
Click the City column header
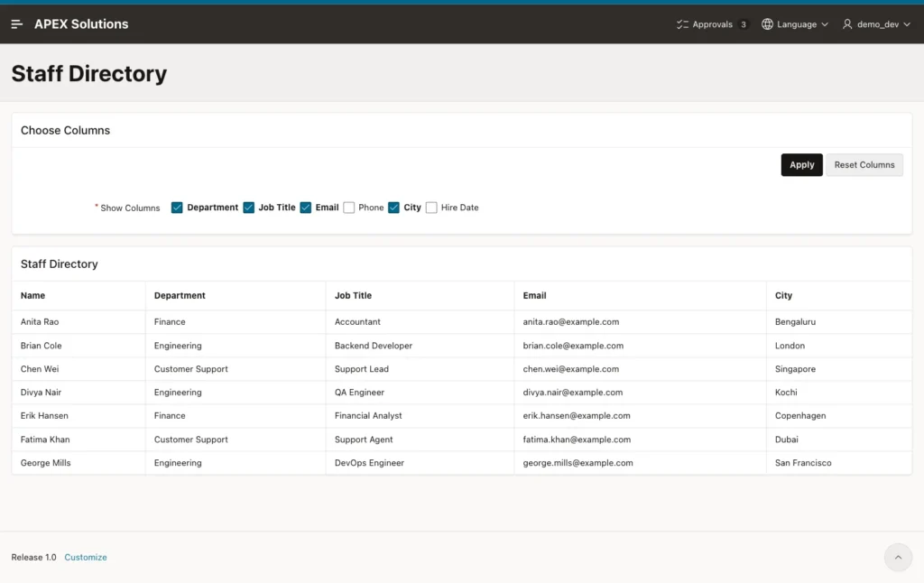[839, 295]
